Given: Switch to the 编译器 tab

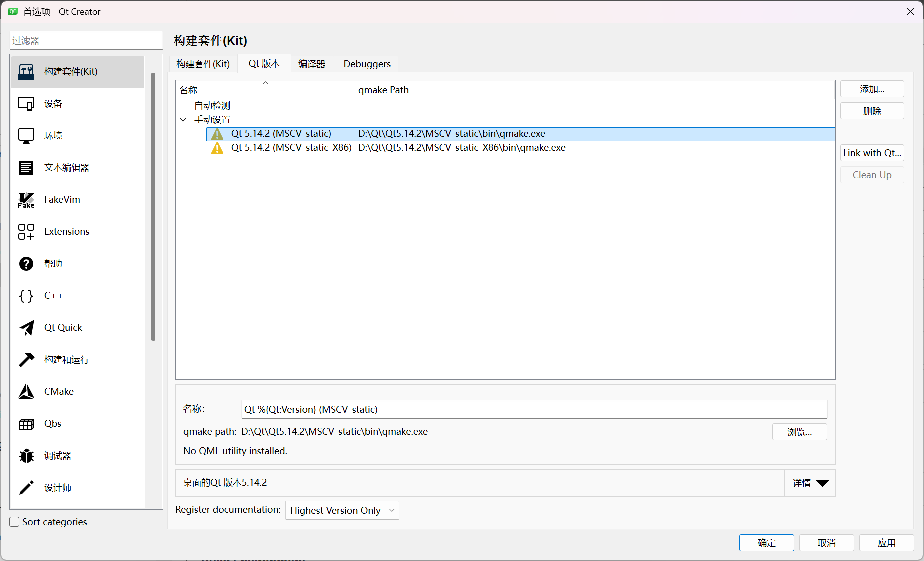Looking at the screenshot, I should 312,64.
